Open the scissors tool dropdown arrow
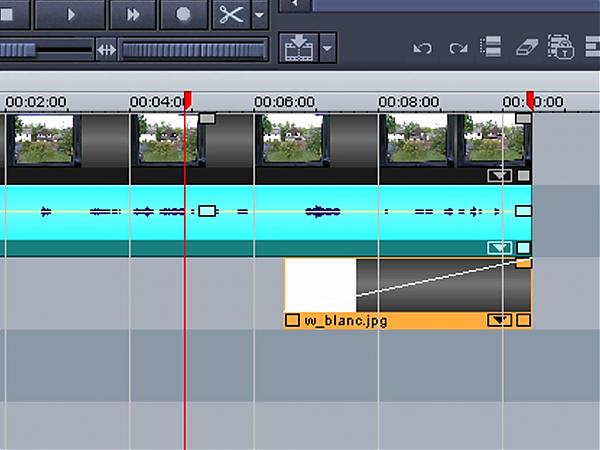The image size is (600, 450). coord(260,15)
